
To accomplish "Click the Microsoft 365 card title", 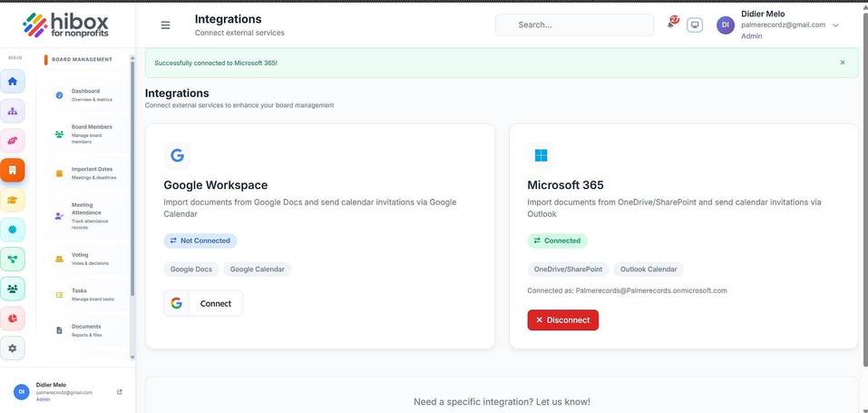I will click(x=565, y=185).
